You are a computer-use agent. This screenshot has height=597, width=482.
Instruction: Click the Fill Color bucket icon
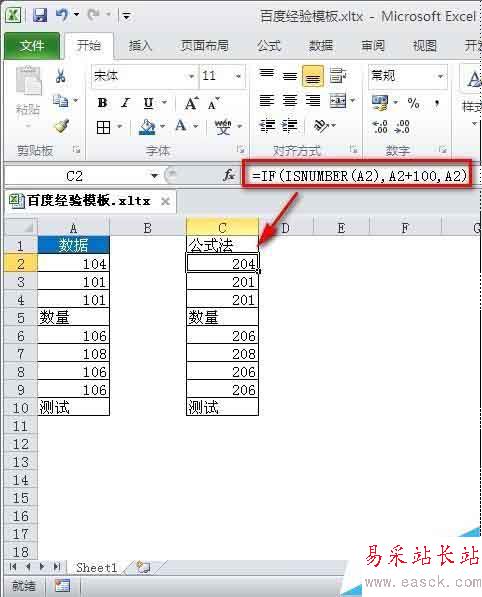[x=147, y=127]
